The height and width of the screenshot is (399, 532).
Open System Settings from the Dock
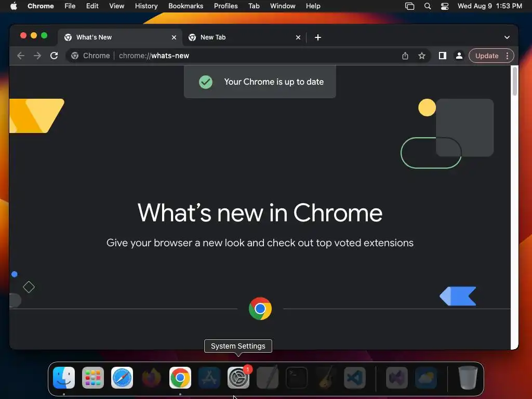click(x=238, y=378)
